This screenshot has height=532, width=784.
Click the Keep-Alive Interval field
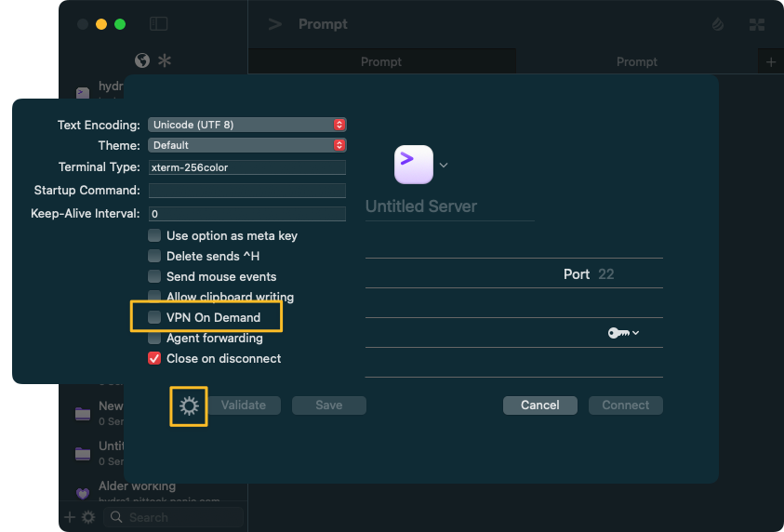click(247, 214)
